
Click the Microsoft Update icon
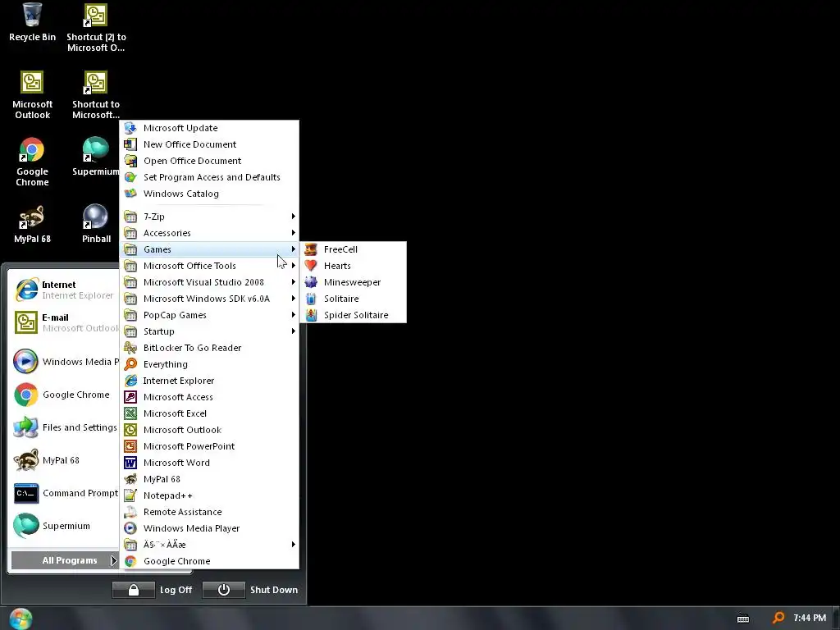[x=130, y=128]
